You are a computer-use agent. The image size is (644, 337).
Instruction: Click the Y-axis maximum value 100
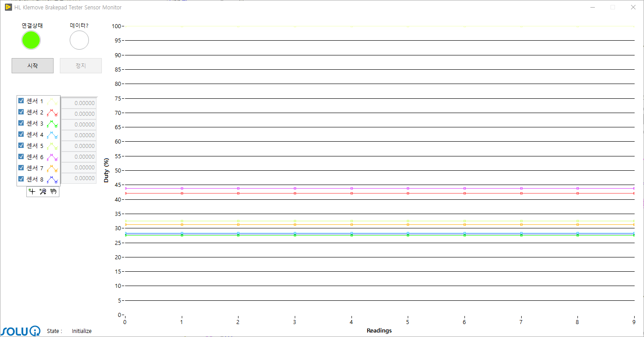117,26
